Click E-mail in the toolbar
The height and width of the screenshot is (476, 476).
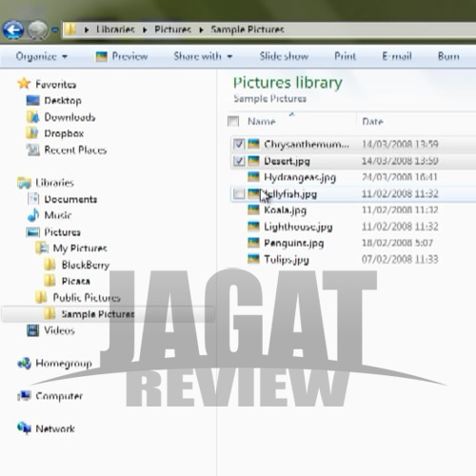tap(397, 56)
